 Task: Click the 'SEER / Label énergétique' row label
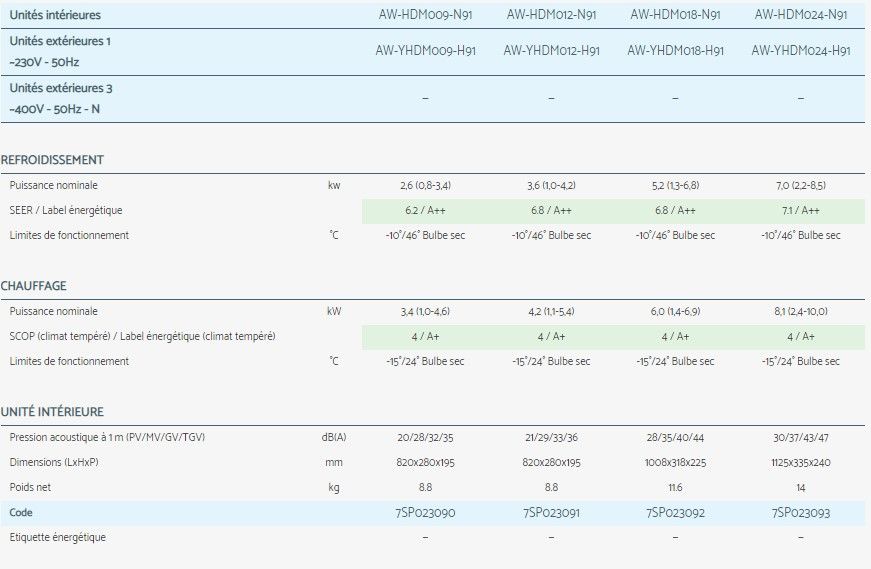(x=68, y=211)
